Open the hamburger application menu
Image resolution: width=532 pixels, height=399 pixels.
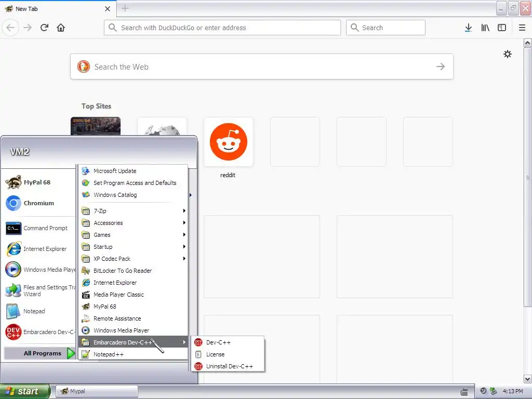522,28
